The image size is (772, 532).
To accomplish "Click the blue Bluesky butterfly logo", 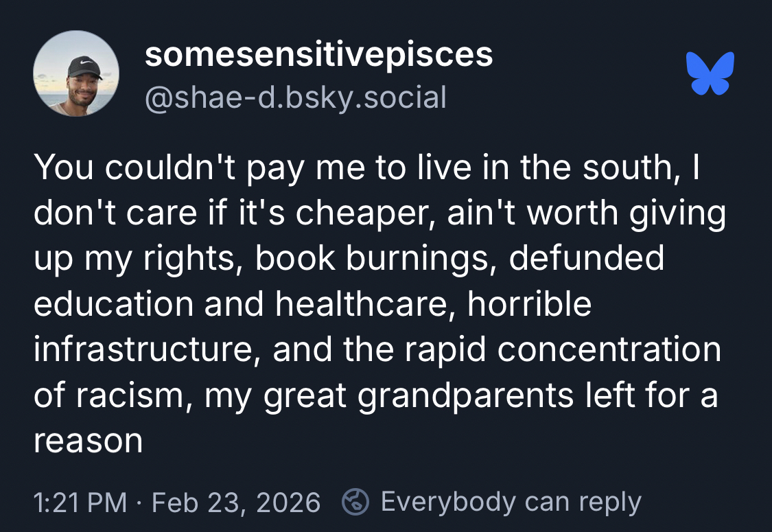I will click(x=710, y=72).
